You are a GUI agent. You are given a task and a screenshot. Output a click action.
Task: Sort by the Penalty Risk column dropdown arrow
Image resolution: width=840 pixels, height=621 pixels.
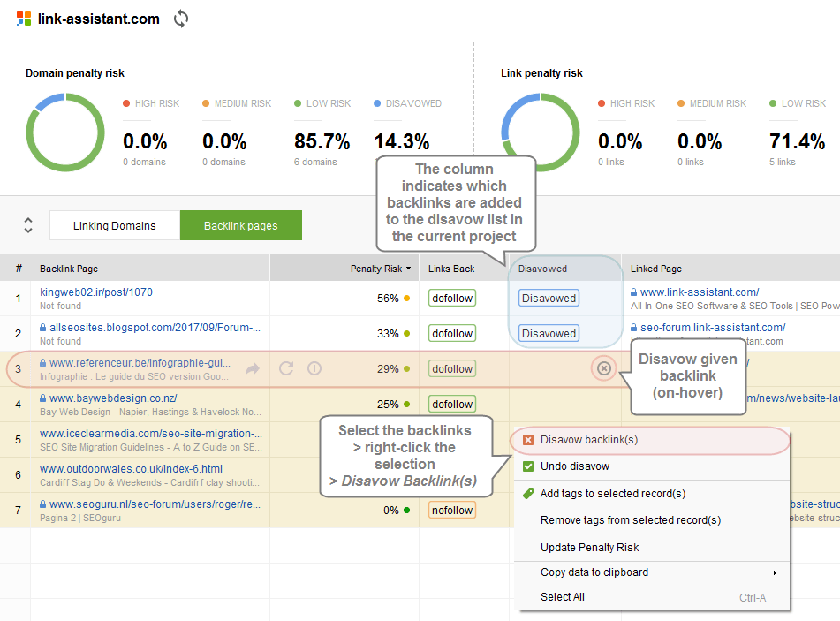(409, 269)
